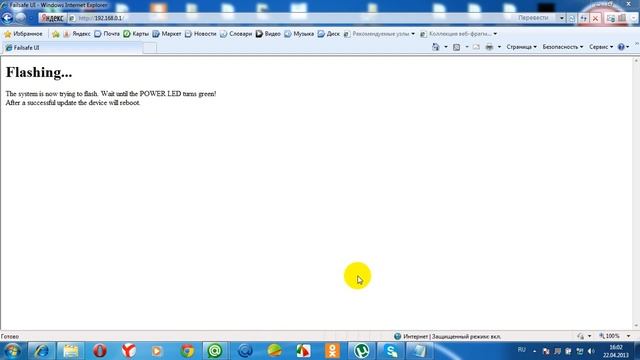Click the Print icon in command bar
Viewport: 640px width, 360px height.
point(489,47)
